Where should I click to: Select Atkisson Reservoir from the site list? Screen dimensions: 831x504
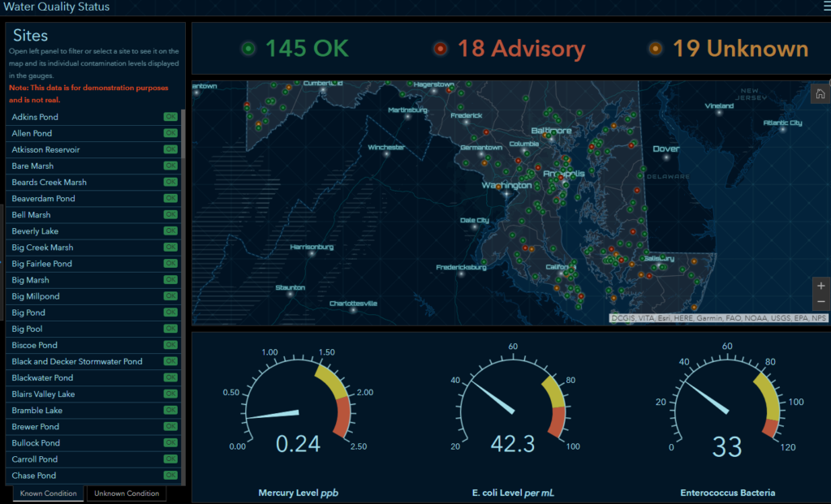tap(45, 150)
